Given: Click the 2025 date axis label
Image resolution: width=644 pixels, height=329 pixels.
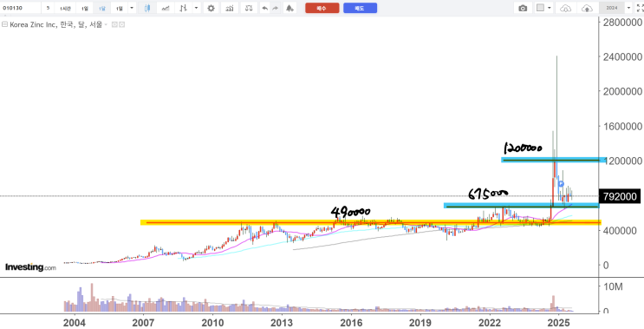Looking at the screenshot, I should [x=558, y=322].
